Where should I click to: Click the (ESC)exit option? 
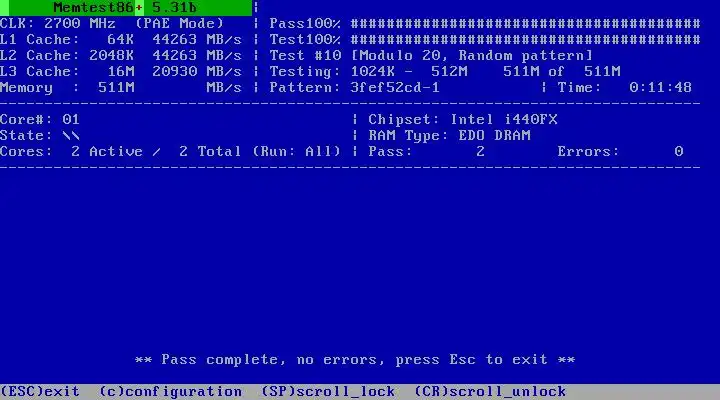[40, 391]
